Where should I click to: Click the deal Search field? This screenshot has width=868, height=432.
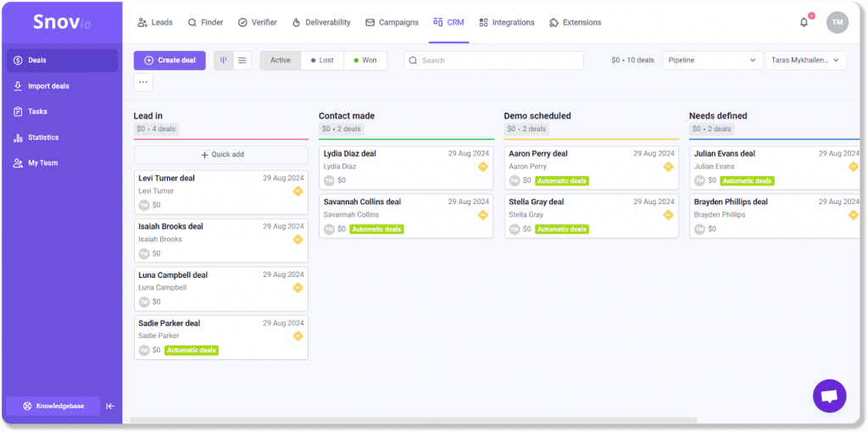pos(493,60)
